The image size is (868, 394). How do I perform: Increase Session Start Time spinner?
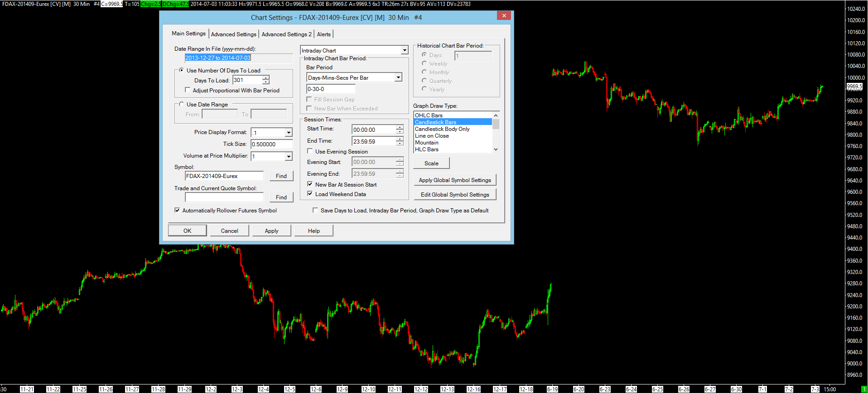400,127
